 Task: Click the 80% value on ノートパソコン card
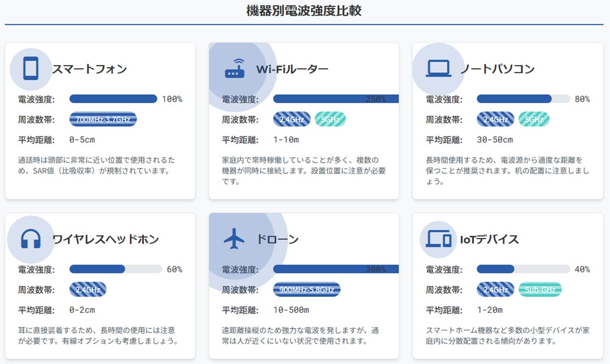582,99
